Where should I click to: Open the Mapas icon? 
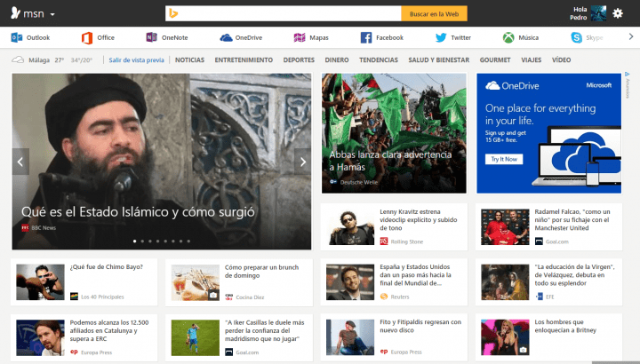(x=300, y=37)
